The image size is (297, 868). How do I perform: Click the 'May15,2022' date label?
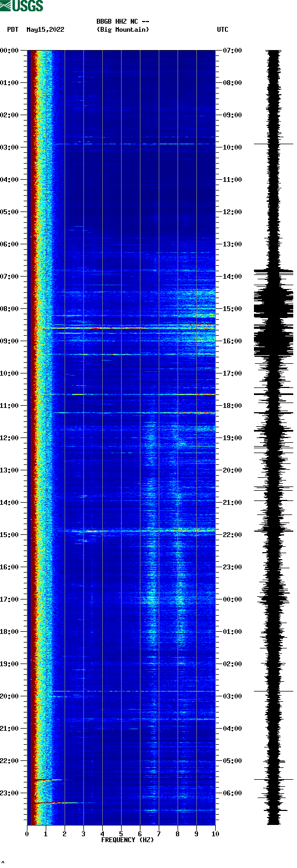45,30
